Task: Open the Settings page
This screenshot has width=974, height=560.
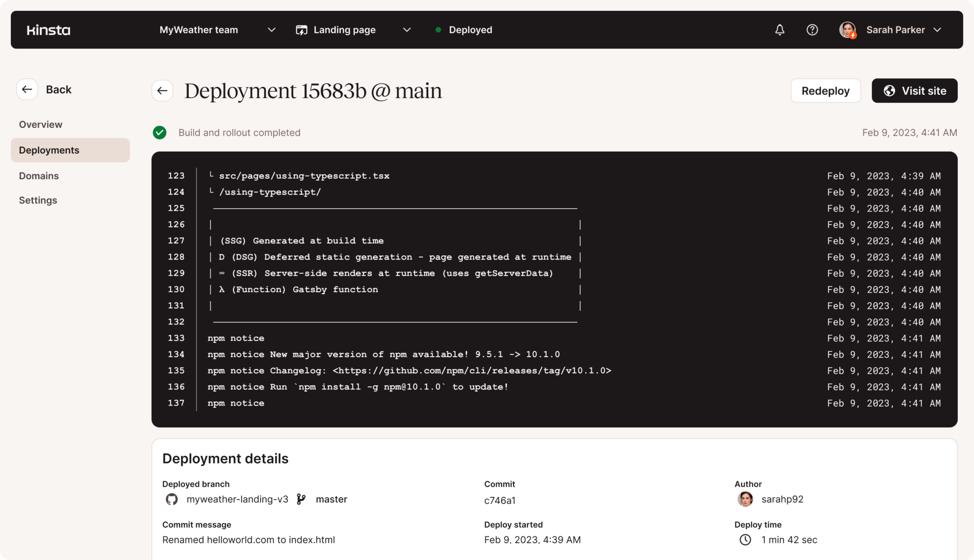Action: [38, 200]
